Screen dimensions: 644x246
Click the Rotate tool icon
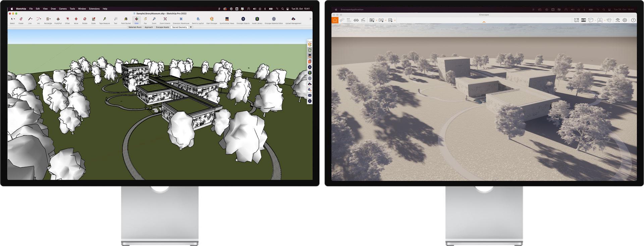pos(85,19)
